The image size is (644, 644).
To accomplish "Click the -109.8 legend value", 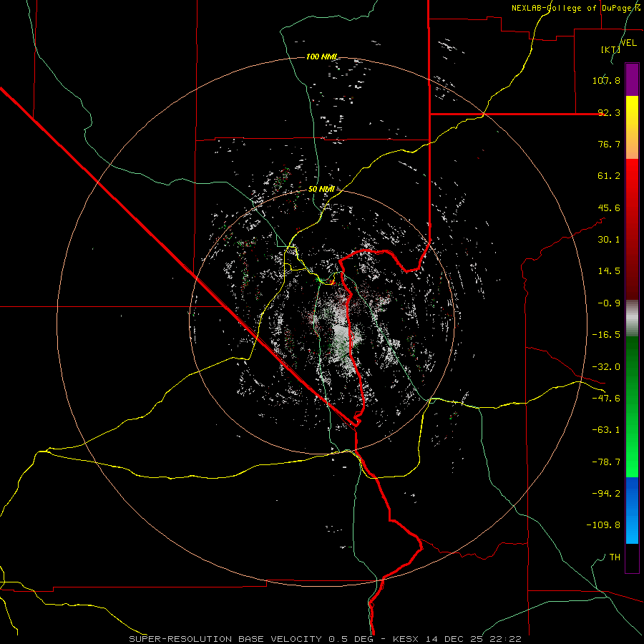I will tap(603, 525).
